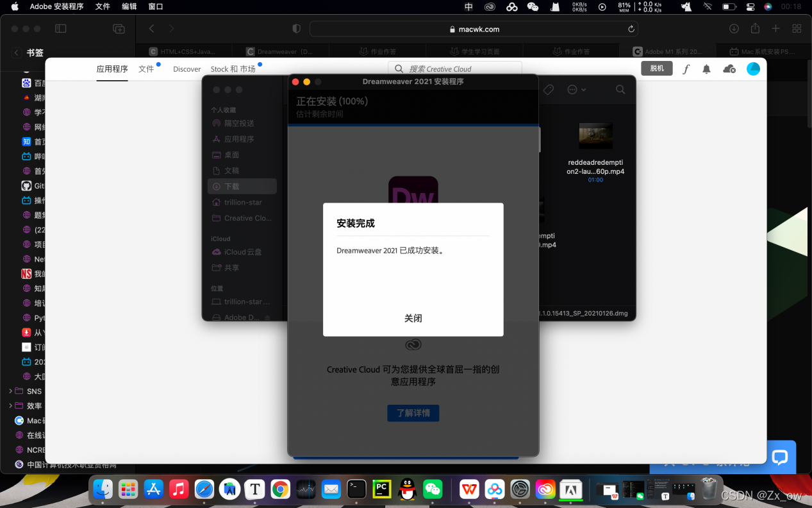Image resolution: width=812 pixels, height=508 pixels.
Task: Click the 搜索 Creative Cloud search field
Action: click(455, 69)
